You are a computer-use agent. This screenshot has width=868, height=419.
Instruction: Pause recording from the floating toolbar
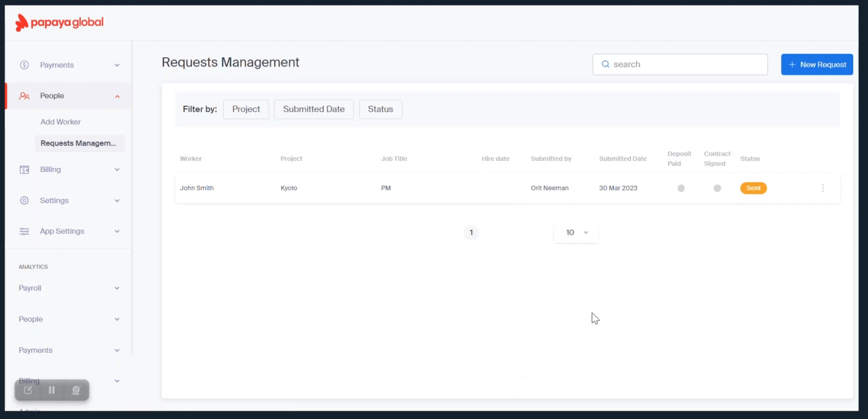(x=52, y=390)
